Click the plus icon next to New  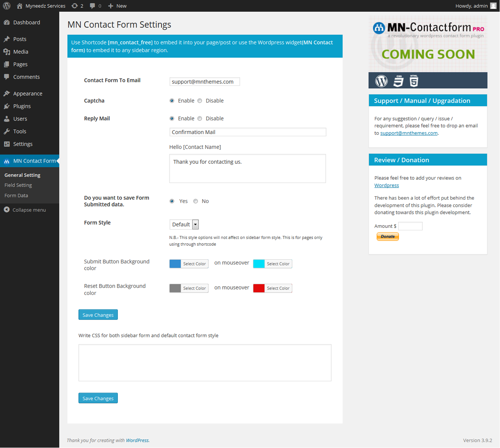pos(111,6)
